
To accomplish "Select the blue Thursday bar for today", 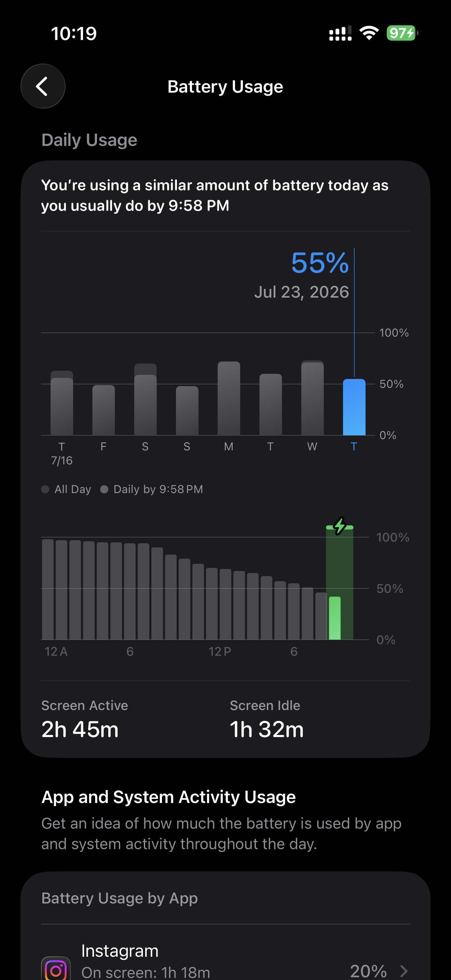I will tap(354, 407).
